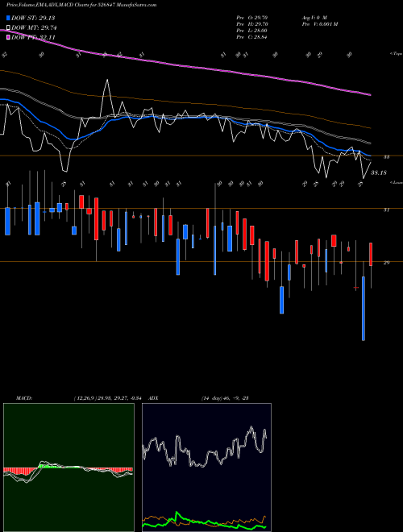Click the green ADX line peak
The height and width of the screenshot is (532, 403).
[x=177, y=513]
